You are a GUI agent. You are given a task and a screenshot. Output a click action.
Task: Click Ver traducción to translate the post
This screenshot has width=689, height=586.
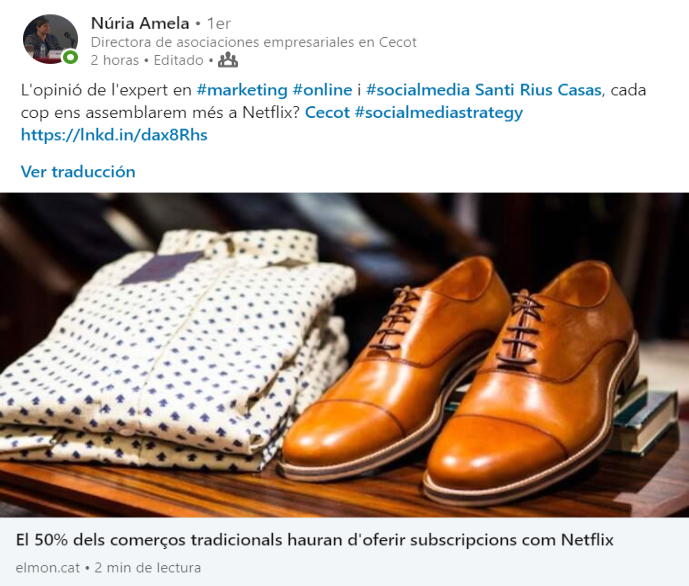click(78, 172)
